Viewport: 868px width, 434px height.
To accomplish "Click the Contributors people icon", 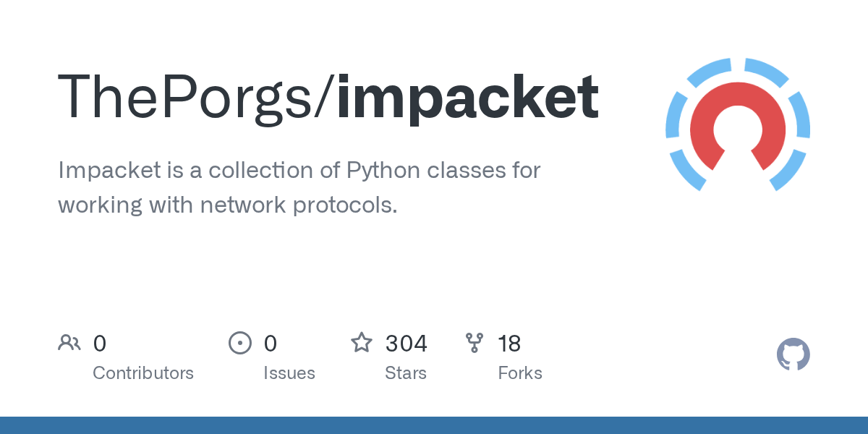I will 69,343.
